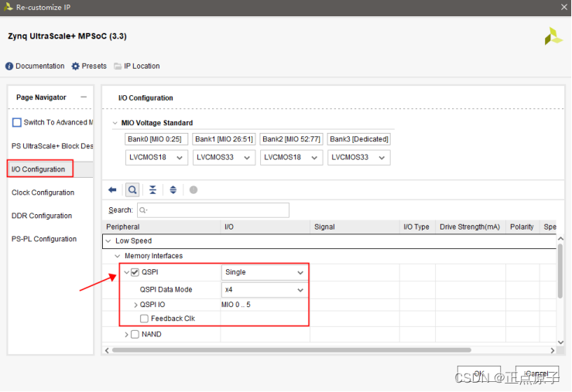This screenshot has width=572, height=392.
Task: Click the scroll up arrow of table
Action: [560, 239]
